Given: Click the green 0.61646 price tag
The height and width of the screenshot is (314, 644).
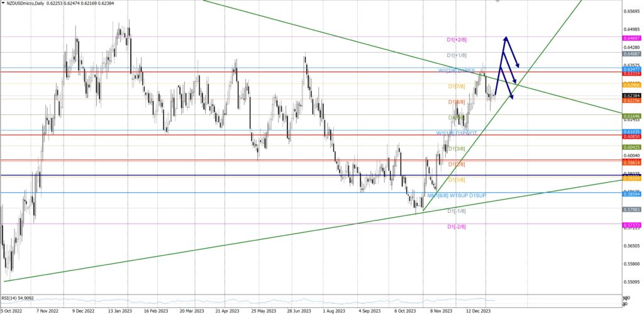Looking at the screenshot, I should point(631,116).
